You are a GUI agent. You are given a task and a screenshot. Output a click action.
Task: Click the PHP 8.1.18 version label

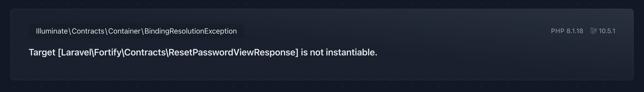pyautogui.click(x=567, y=31)
